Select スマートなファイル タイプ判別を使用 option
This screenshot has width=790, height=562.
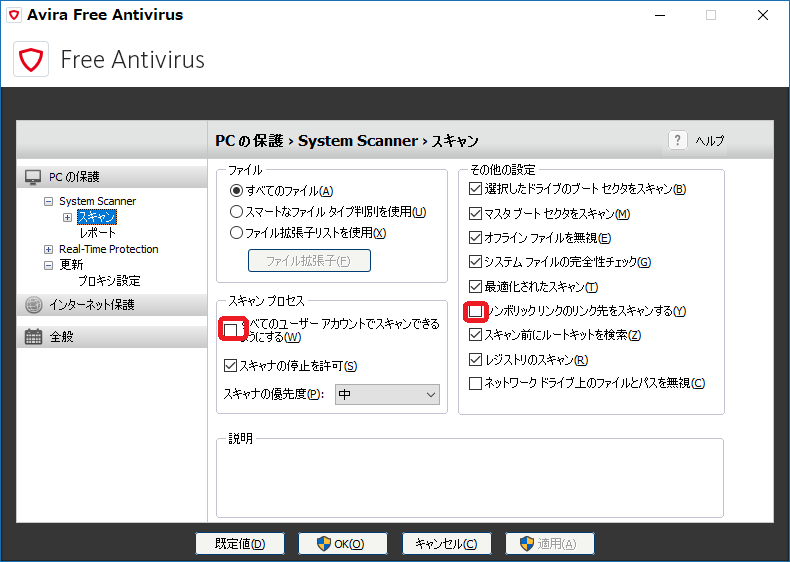click(236, 212)
